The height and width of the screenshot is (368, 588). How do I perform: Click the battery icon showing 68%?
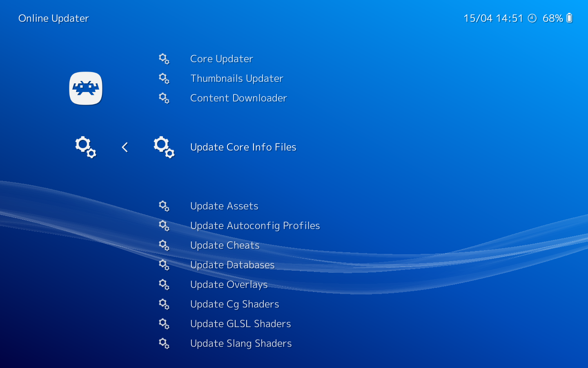pyautogui.click(x=570, y=18)
